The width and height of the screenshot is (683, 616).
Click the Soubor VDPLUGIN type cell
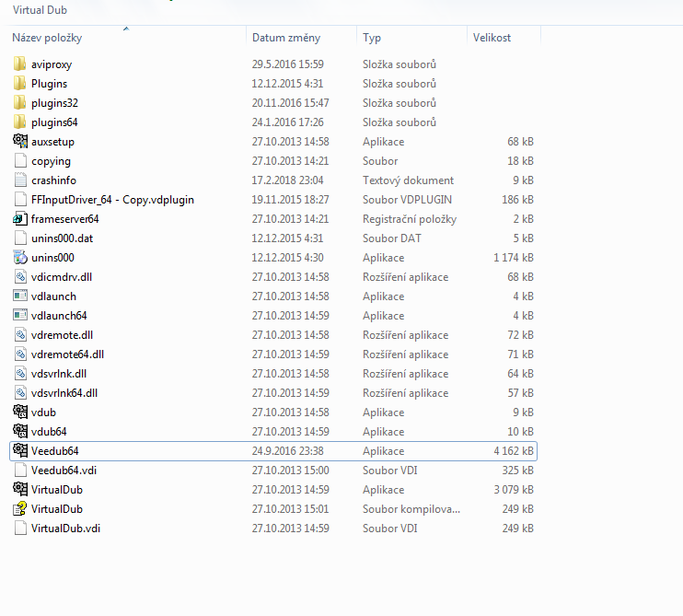[x=407, y=200]
